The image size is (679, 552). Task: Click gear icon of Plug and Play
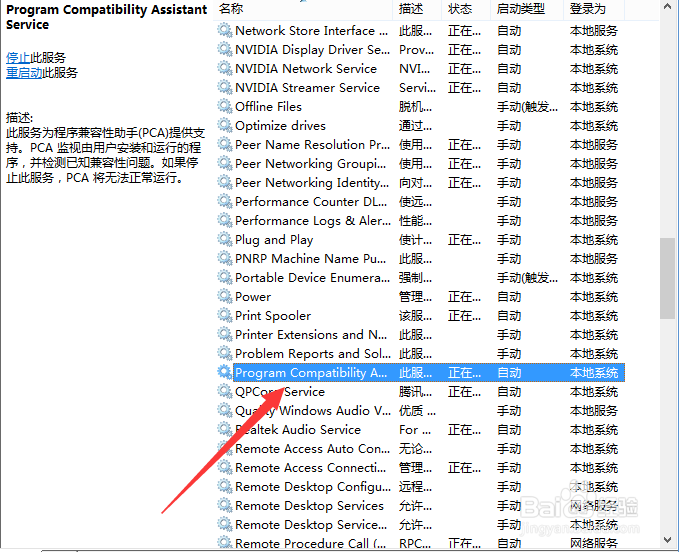(224, 239)
